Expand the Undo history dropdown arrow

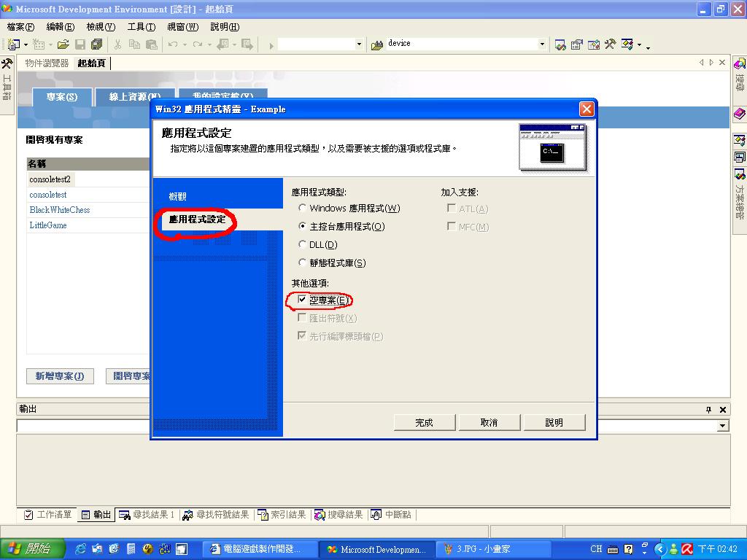pos(185,44)
